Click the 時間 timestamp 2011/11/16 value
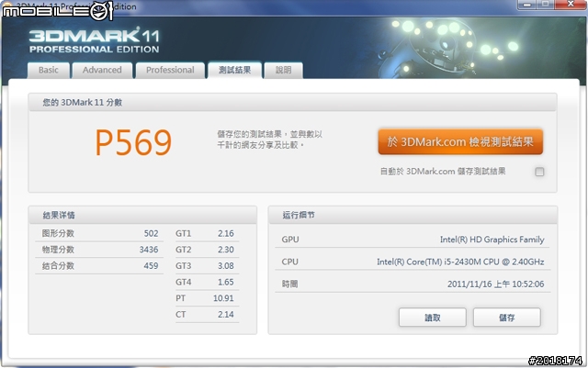 tap(496, 284)
